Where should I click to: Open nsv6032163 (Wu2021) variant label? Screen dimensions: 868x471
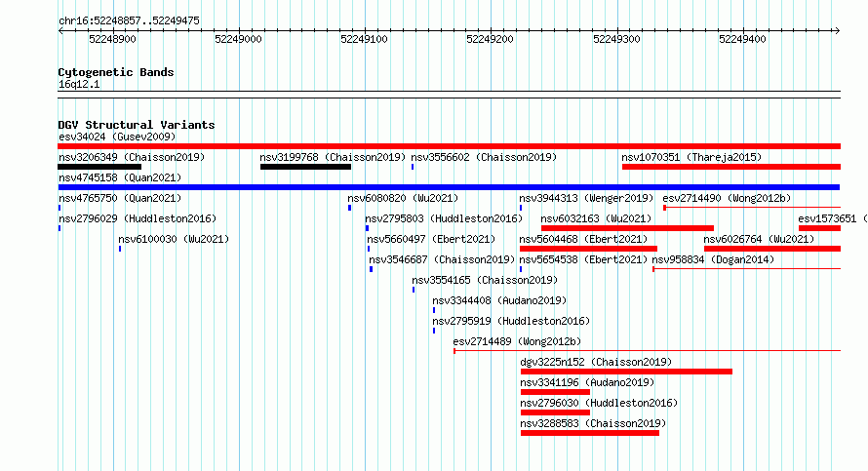click(x=596, y=218)
